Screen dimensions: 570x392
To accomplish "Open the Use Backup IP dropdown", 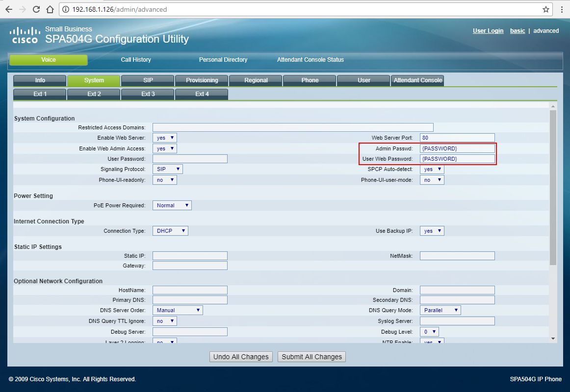I will point(432,231).
